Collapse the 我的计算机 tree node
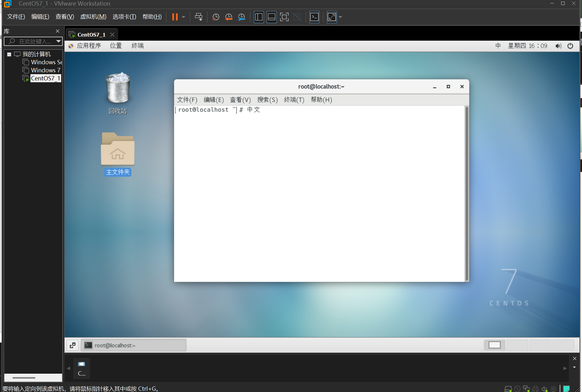 [9, 54]
